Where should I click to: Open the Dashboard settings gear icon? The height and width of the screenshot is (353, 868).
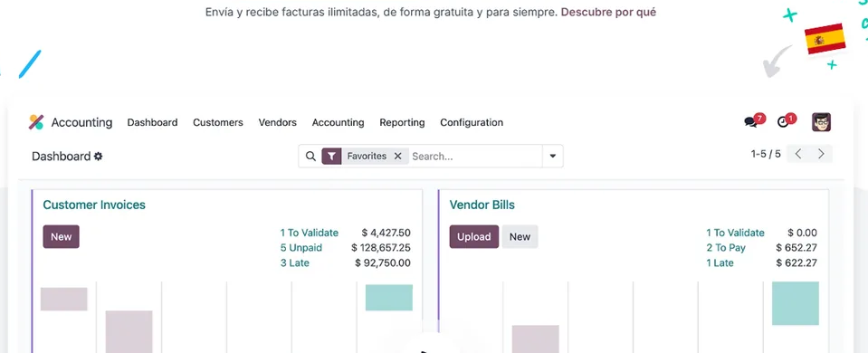pos(98,156)
